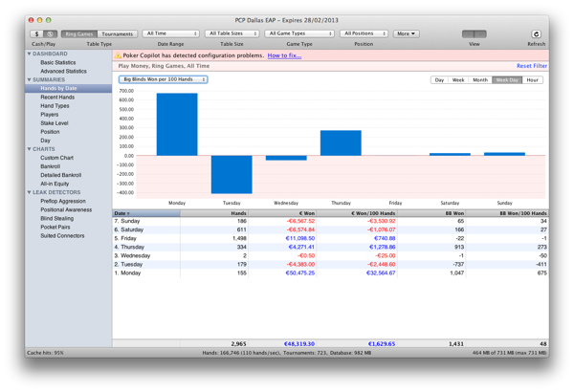Select Tournaments table type

pos(117,34)
